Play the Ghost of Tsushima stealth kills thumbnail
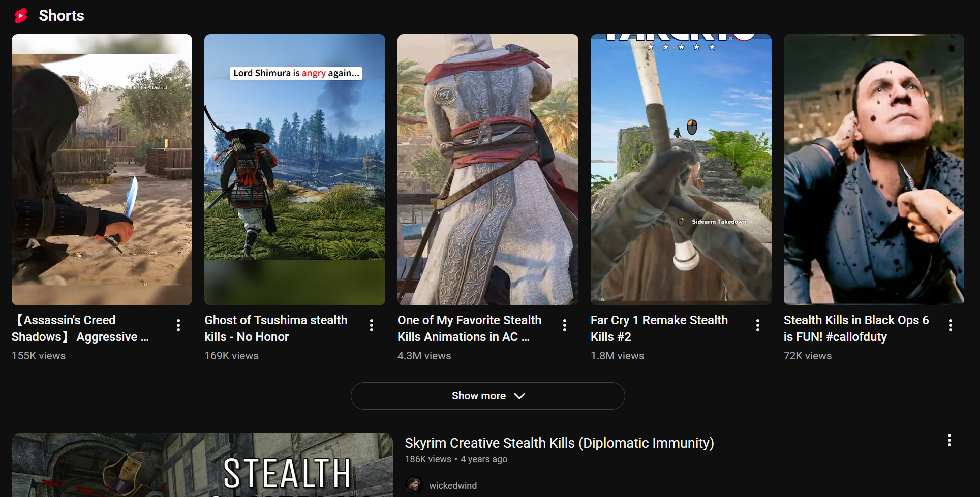 [x=295, y=170]
